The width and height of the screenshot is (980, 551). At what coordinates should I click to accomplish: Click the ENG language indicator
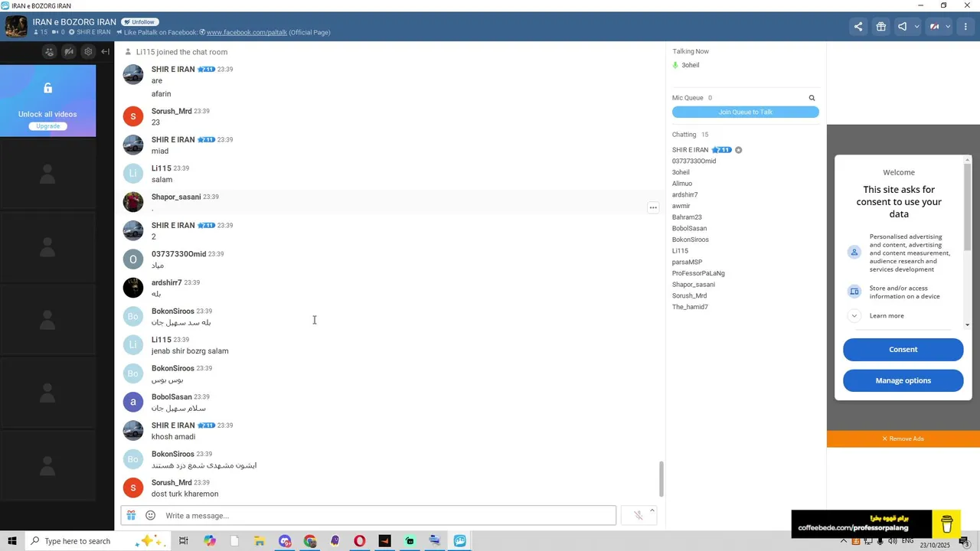click(x=907, y=541)
